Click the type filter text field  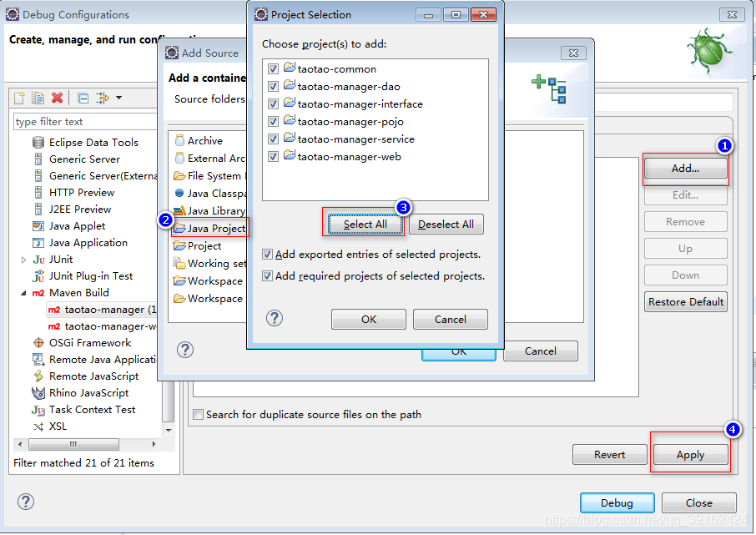pos(85,122)
